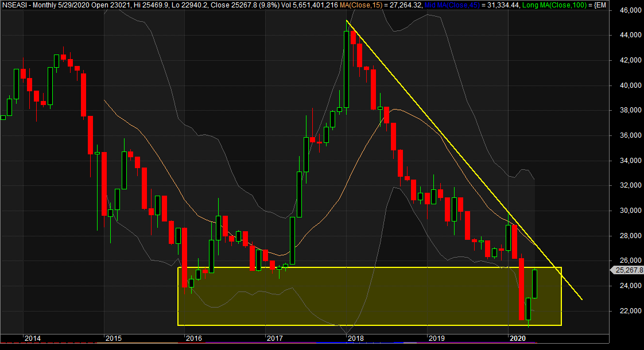The image size is (644, 350).
Task: Click the 2014 year label on time axis
Action: tap(33, 339)
